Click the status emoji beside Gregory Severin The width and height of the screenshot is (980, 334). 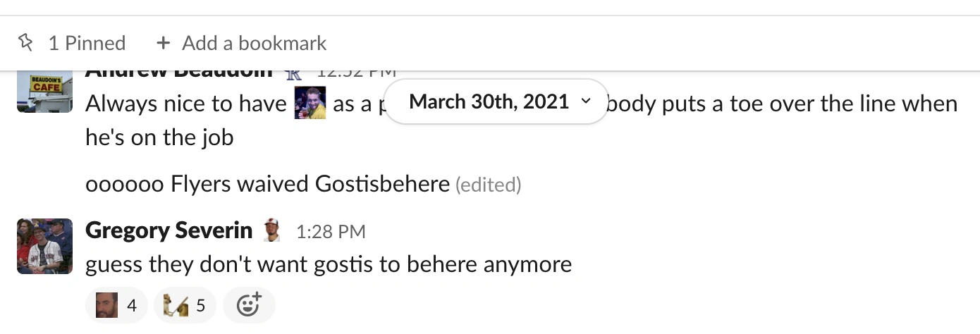(x=271, y=230)
